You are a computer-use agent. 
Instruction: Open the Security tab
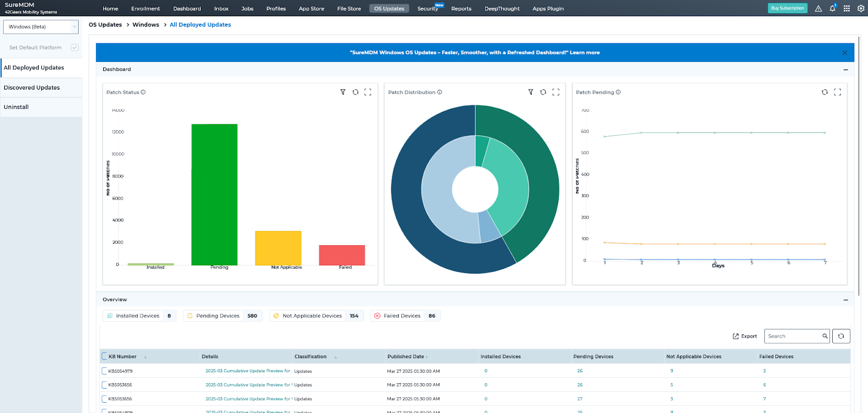click(x=427, y=9)
